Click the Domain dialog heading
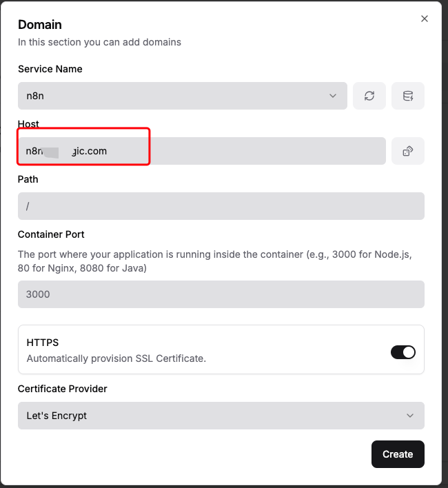Image resolution: width=448 pixels, height=488 pixels. [x=40, y=25]
